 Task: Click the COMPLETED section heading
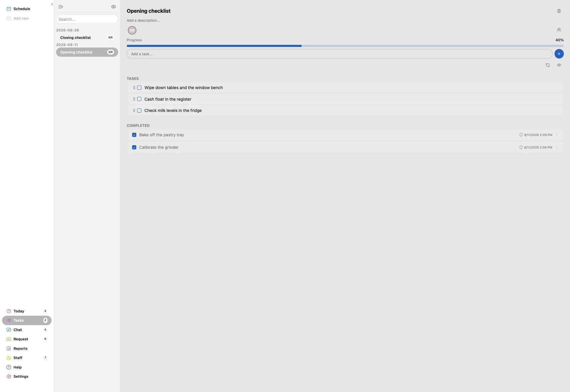coord(138,126)
